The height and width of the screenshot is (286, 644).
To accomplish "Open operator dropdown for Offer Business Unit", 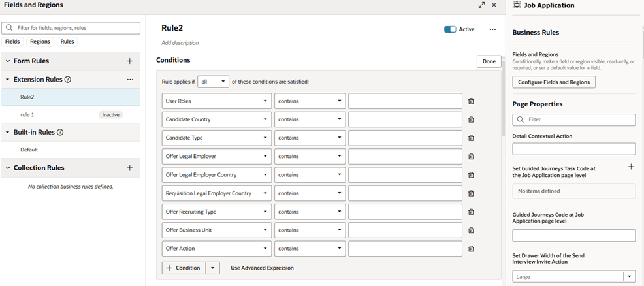I will pyautogui.click(x=340, y=230).
